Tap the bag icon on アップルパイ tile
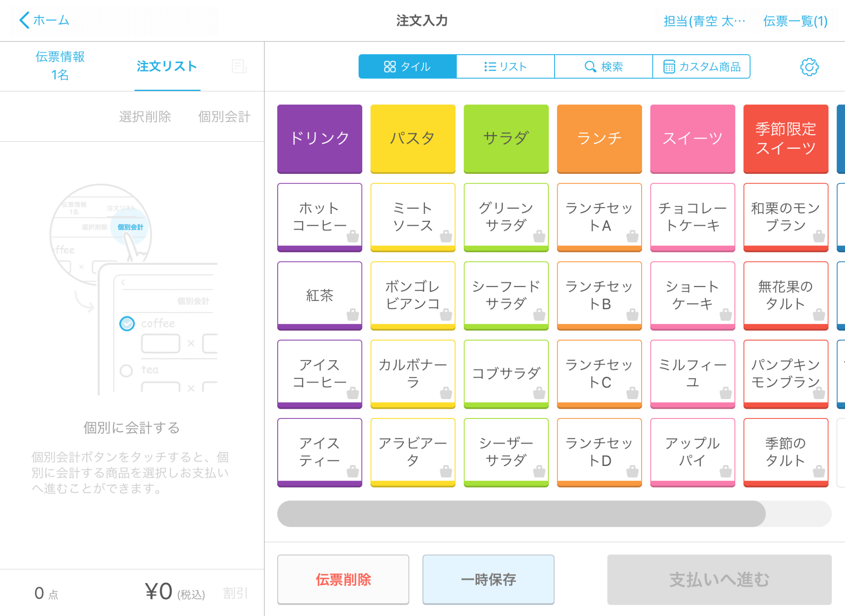This screenshot has width=845, height=616. click(726, 472)
